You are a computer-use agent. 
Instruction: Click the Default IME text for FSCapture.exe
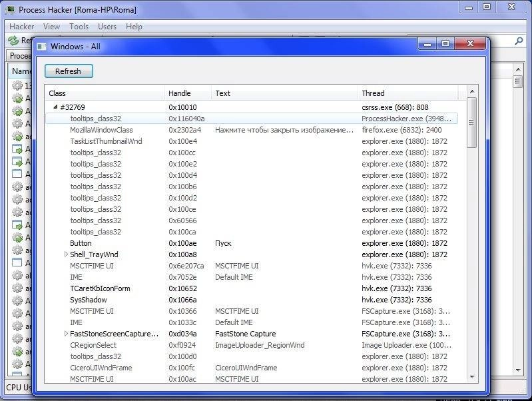click(234, 322)
